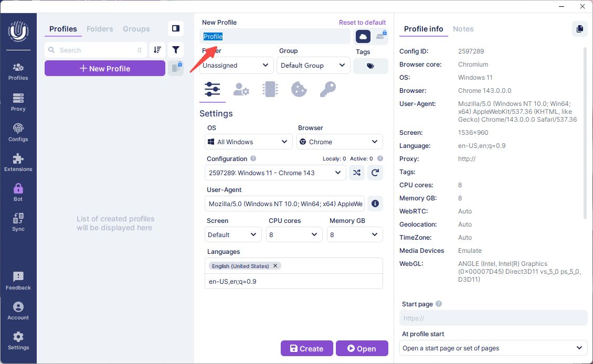Screen dimensions: 593x364
Task: Click the shuffle configuration icon
Action: (357, 173)
